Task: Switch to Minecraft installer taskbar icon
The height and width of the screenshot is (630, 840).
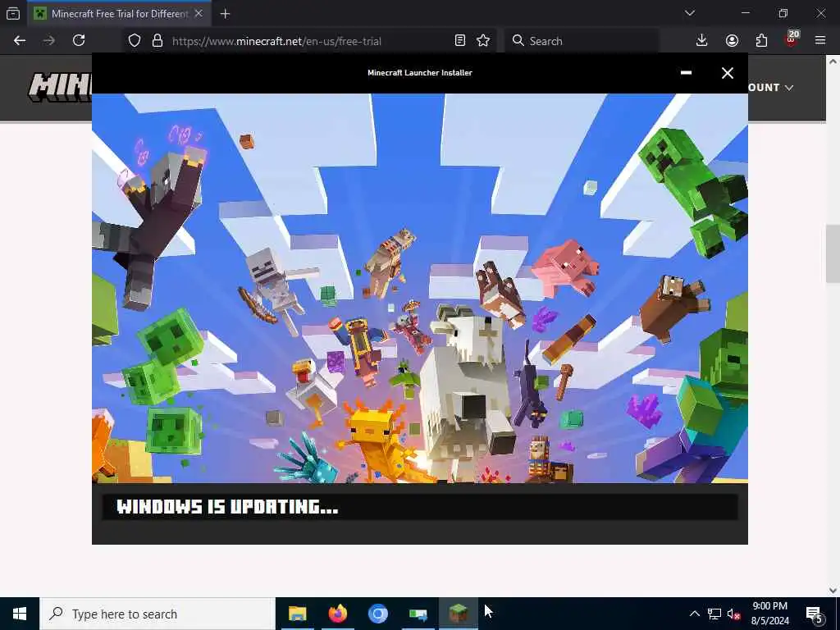Action: point(459,614)
